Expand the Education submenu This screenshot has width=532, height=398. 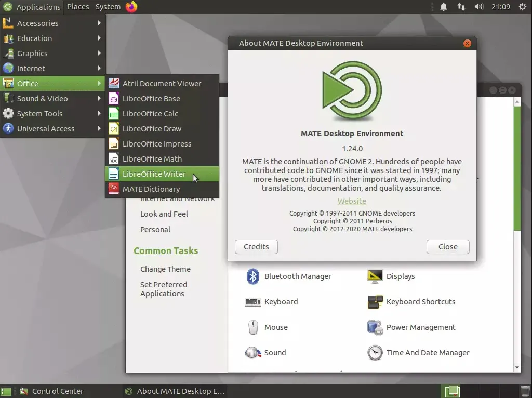pyautogui.click(x=53, y=38)
